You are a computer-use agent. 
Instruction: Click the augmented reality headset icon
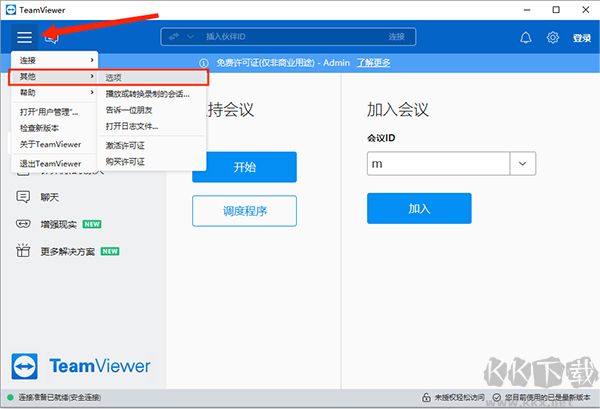(23, 224)
